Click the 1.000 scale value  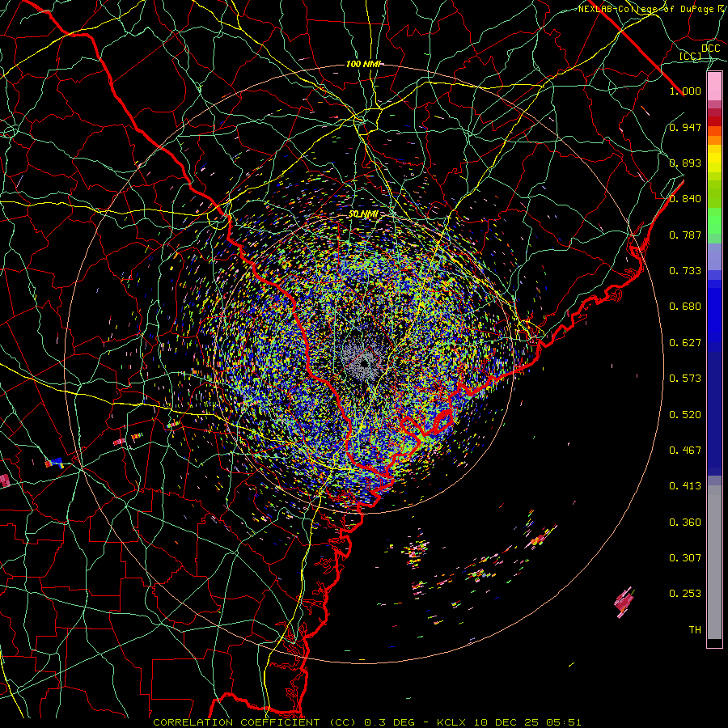[x=685, y=91]
